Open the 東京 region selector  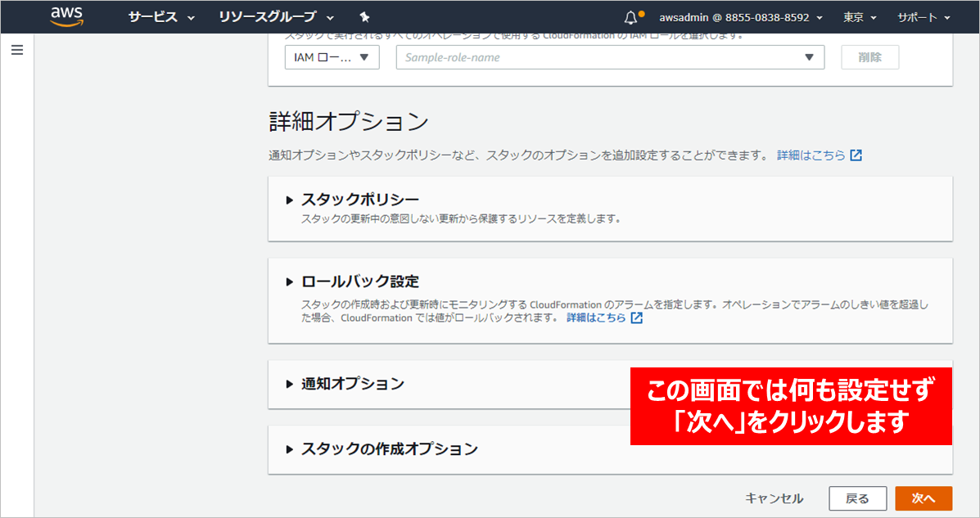pyautogui.click(x=860, y=17)
